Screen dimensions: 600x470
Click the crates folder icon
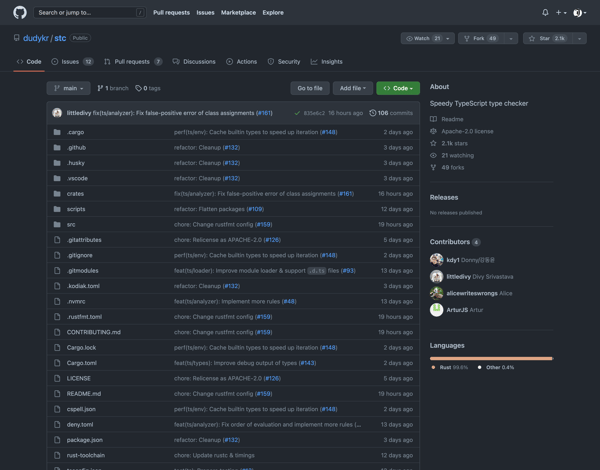(x=57, y=194)
